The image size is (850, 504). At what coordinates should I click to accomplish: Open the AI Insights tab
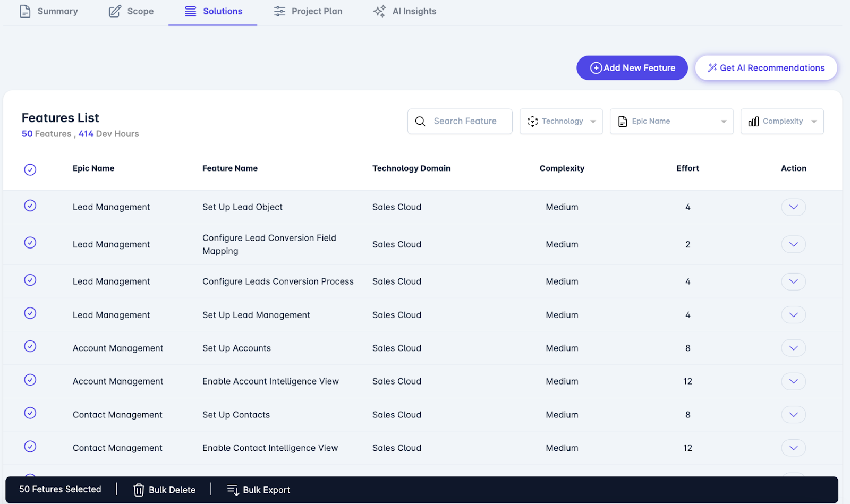coord(405,11)
